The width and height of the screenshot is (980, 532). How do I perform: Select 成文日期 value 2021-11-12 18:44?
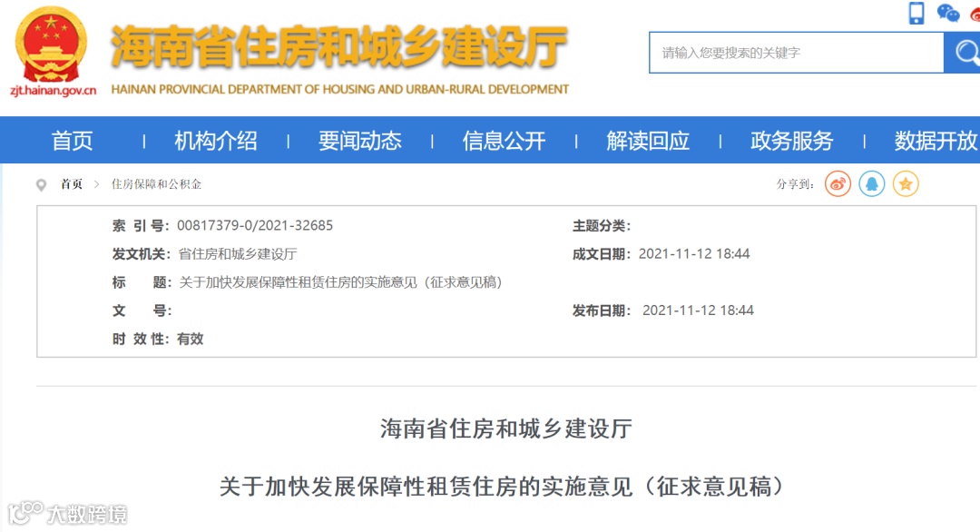694,254
